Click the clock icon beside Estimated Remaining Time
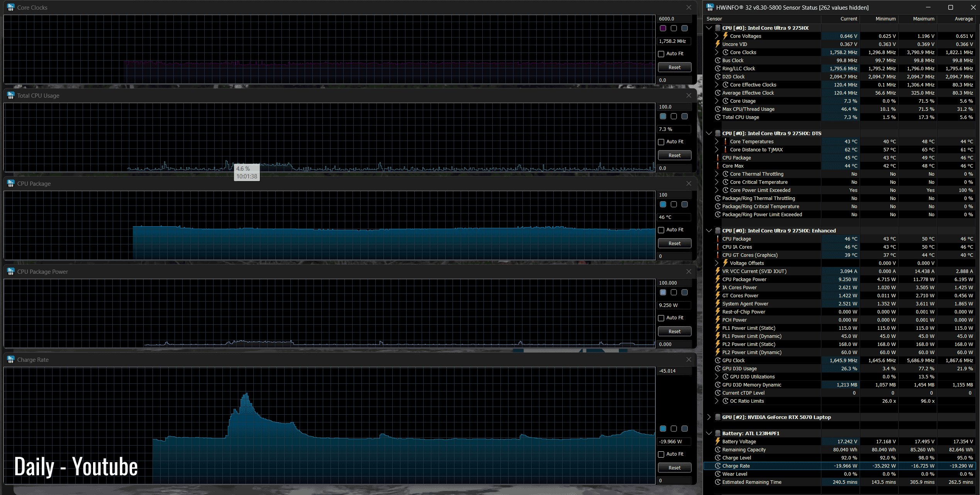Viewport: 980px width, 495px height. click(x=718, y=482)
